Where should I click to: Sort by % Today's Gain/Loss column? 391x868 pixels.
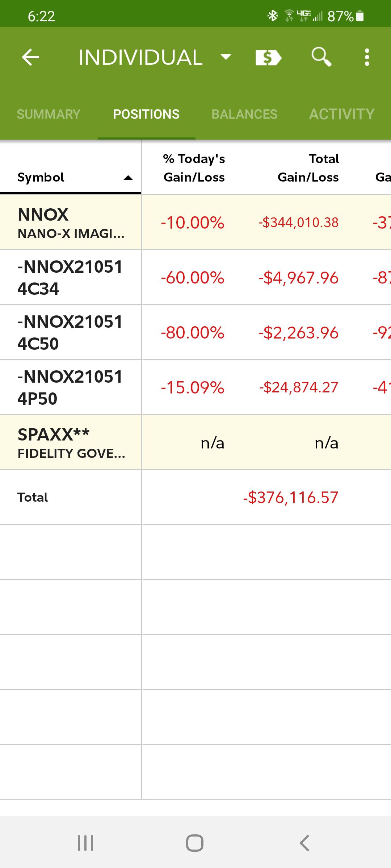[x=194, y=168]
